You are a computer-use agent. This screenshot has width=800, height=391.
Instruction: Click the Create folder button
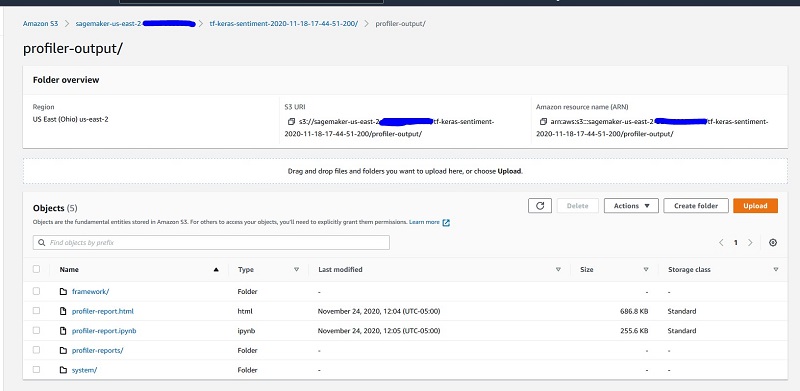coord(696,206)
